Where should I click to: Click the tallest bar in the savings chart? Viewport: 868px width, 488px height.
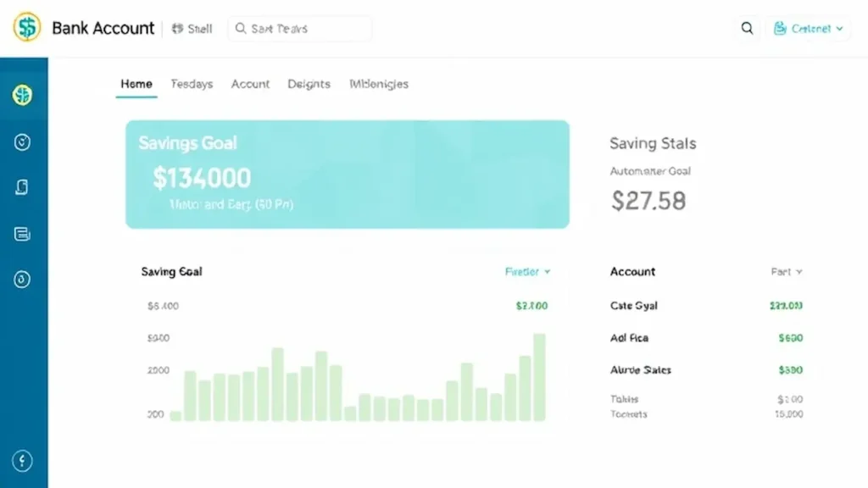pos(540,377)
